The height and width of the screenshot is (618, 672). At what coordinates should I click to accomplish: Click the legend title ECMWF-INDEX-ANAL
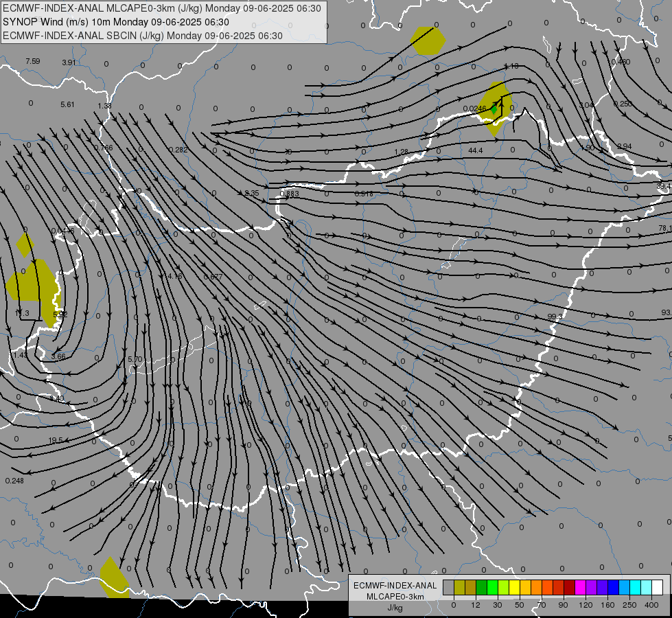pyautogui.click(x=395, y=586)
